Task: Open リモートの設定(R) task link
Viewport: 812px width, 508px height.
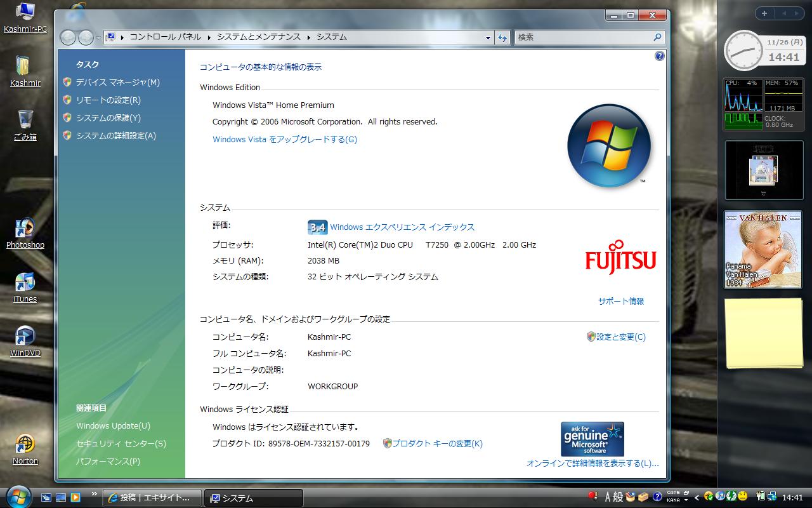Action: coord(108,100)
